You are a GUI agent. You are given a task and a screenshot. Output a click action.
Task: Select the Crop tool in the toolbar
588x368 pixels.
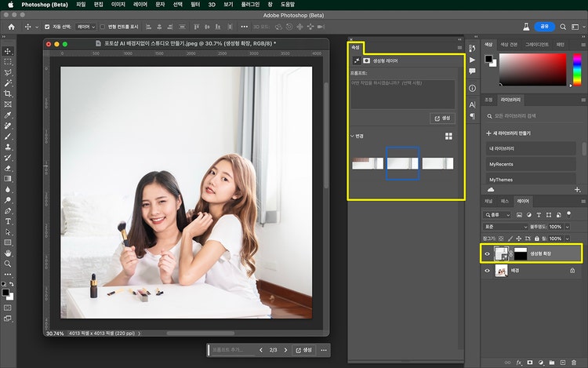(8, 93)
